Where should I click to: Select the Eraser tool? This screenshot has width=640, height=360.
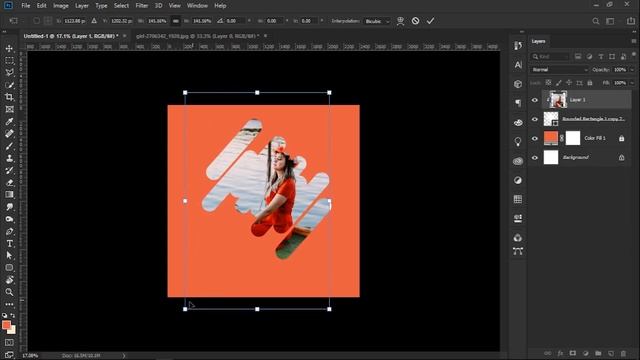click(x=9, y=183)
